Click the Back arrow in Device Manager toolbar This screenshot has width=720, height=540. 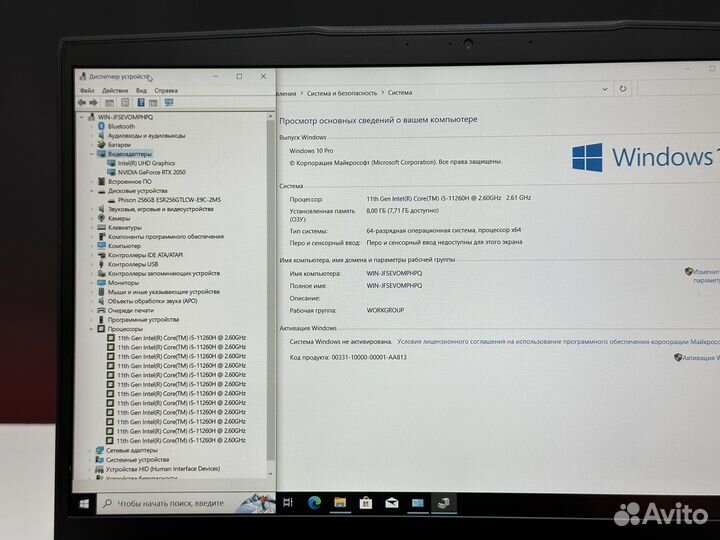click(82, 102)
